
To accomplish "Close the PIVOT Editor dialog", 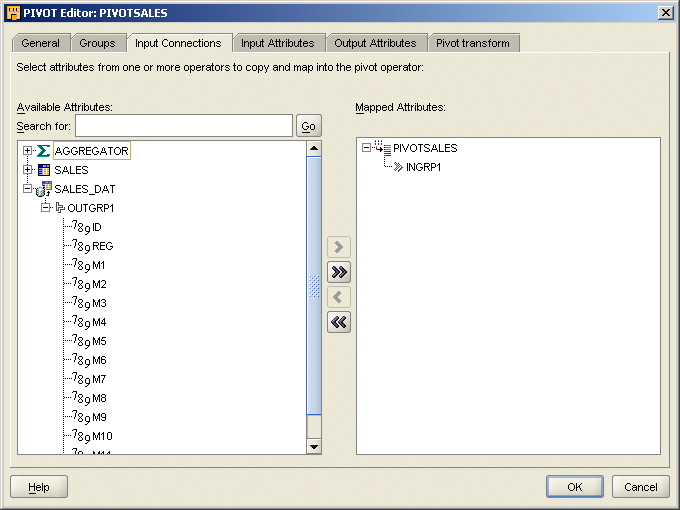I will 665,13.
